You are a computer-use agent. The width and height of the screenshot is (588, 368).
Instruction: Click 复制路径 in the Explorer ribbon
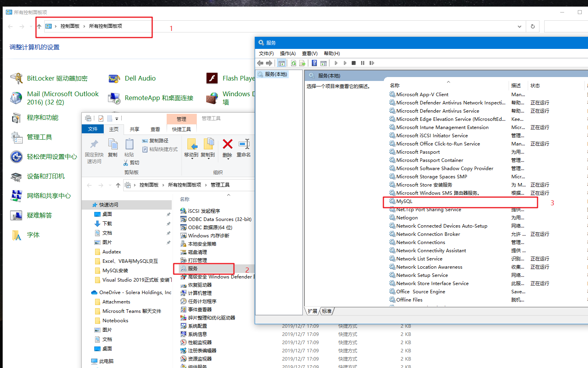click(155, 141)
